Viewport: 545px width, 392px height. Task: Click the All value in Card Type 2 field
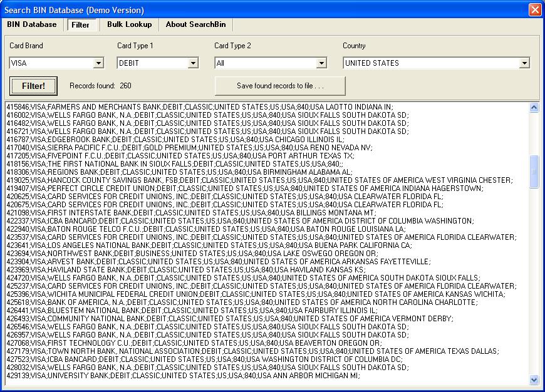click(221, 63)
